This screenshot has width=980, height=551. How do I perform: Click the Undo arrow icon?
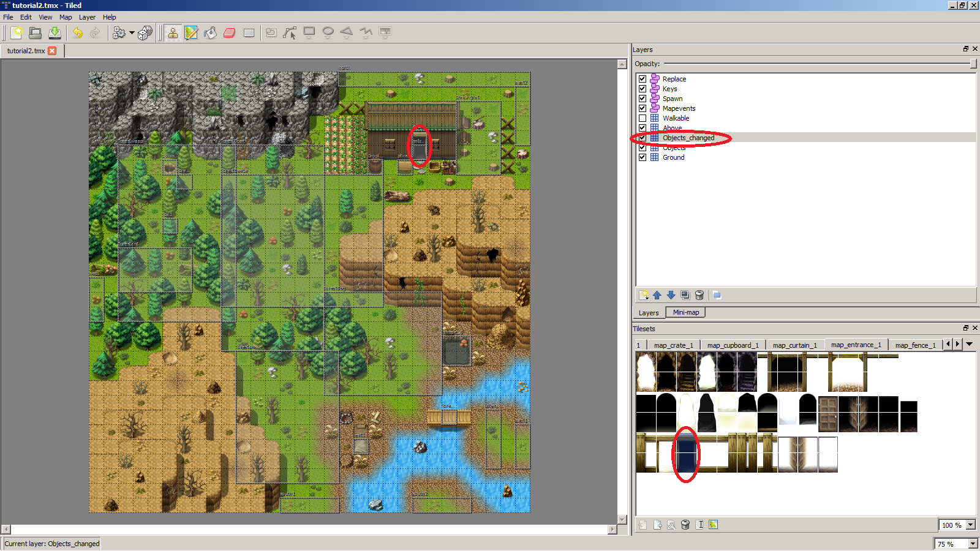coord(78,32)
